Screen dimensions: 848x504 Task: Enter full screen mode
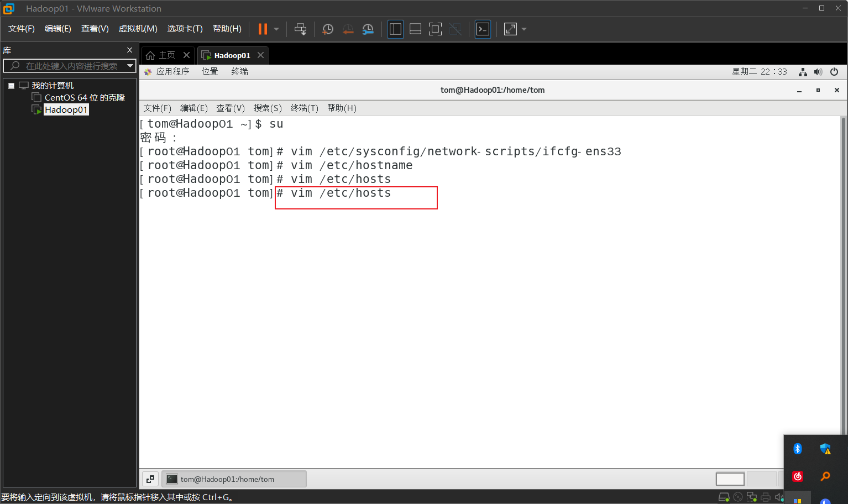pyautogui.click(x=435, y=29)
